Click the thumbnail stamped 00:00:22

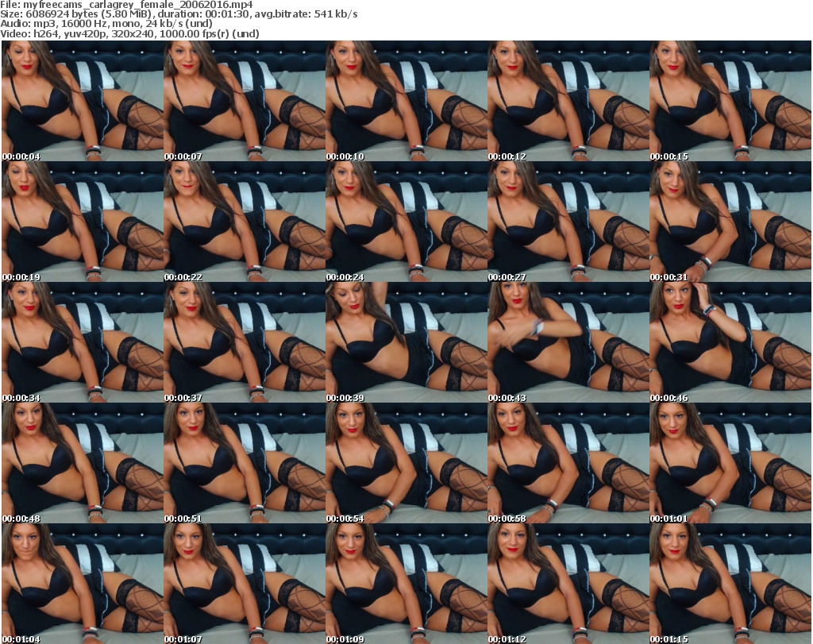[x=245, y=222]
